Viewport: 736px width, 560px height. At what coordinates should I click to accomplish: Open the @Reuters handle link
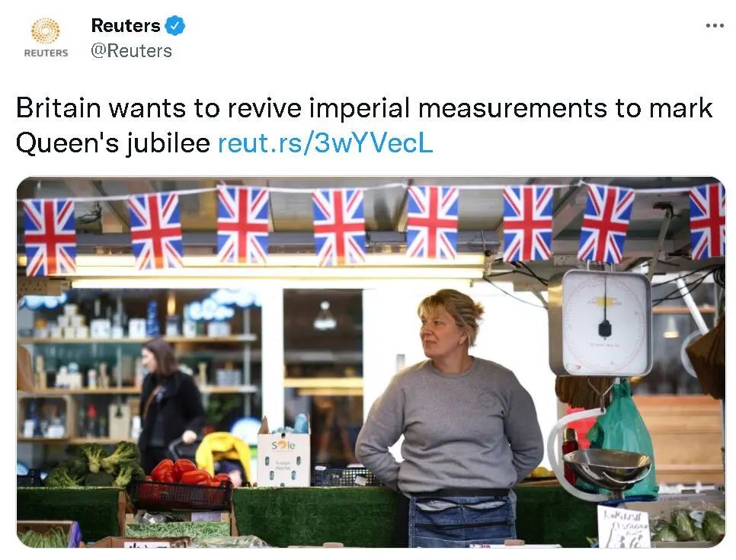coord(131,51)
